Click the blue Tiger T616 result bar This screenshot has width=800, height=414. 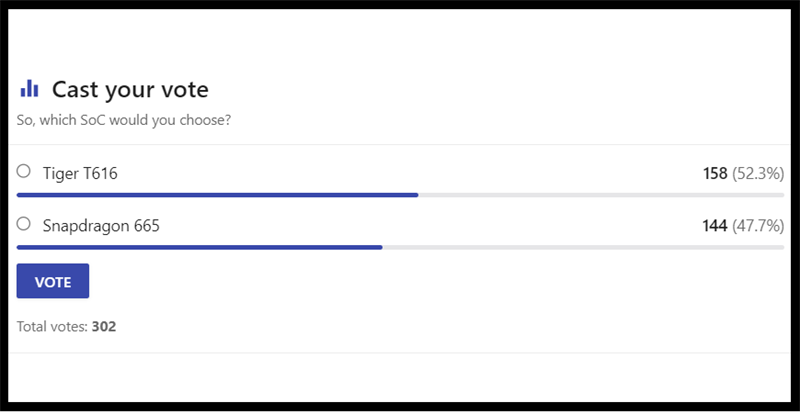(217, 195)
